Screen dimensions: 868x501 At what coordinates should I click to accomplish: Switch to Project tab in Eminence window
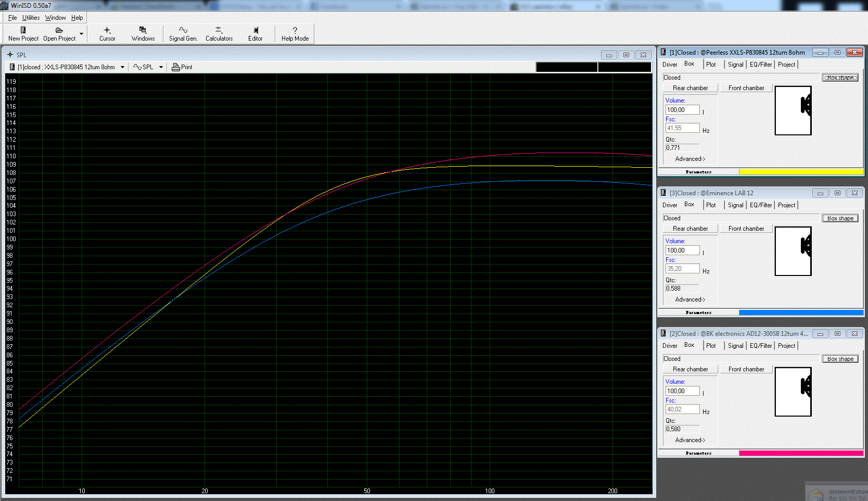(786, 205)
